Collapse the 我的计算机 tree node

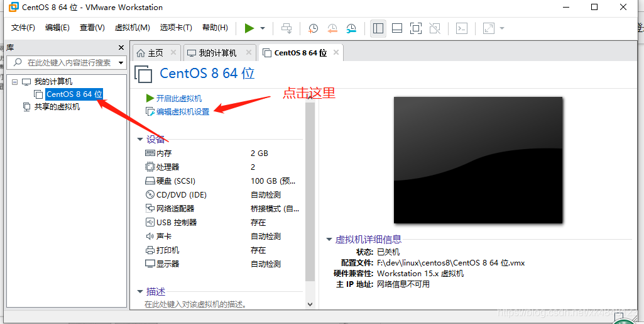15,82
